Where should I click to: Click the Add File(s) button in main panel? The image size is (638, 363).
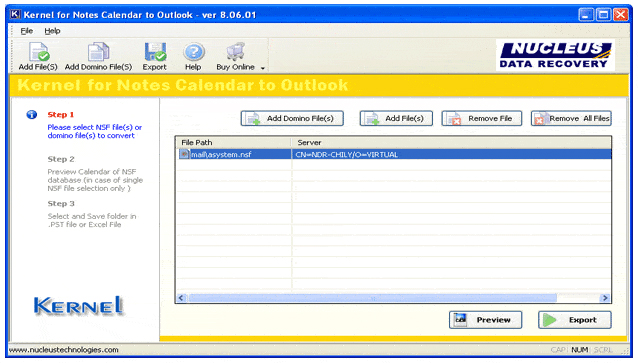[x=396, y=118]
